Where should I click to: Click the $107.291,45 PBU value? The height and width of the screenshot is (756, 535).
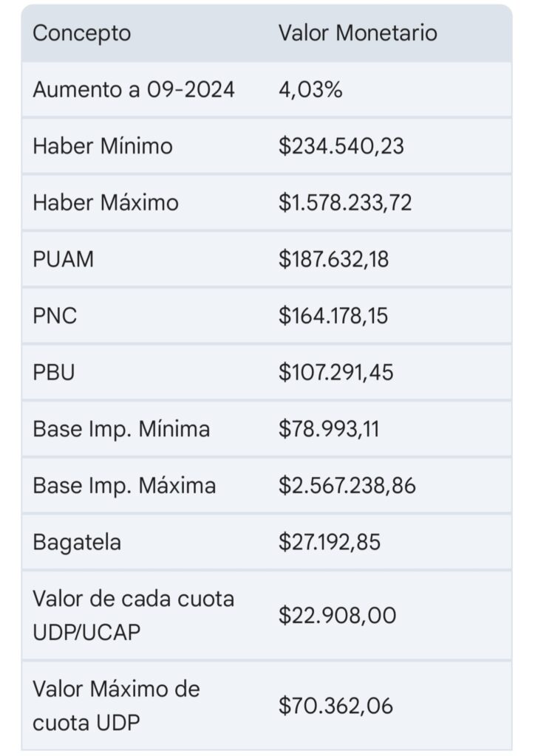point(335,372)
